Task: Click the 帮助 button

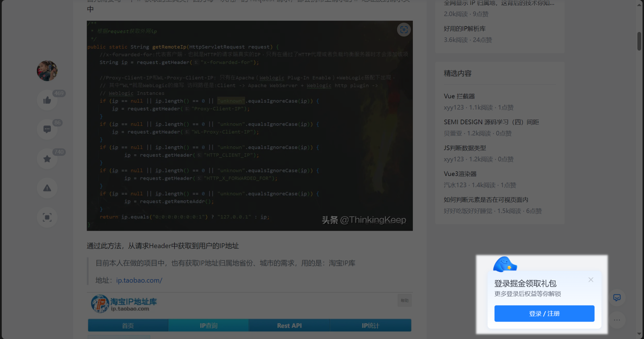Action: pyautogui.click(x=404, y=300)
